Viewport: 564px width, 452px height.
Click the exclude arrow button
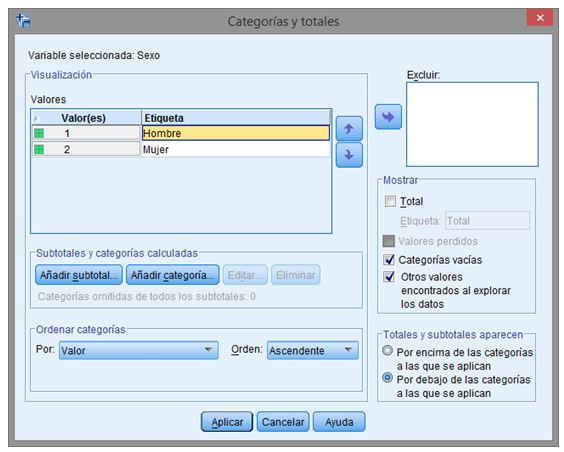coord(388,117)
